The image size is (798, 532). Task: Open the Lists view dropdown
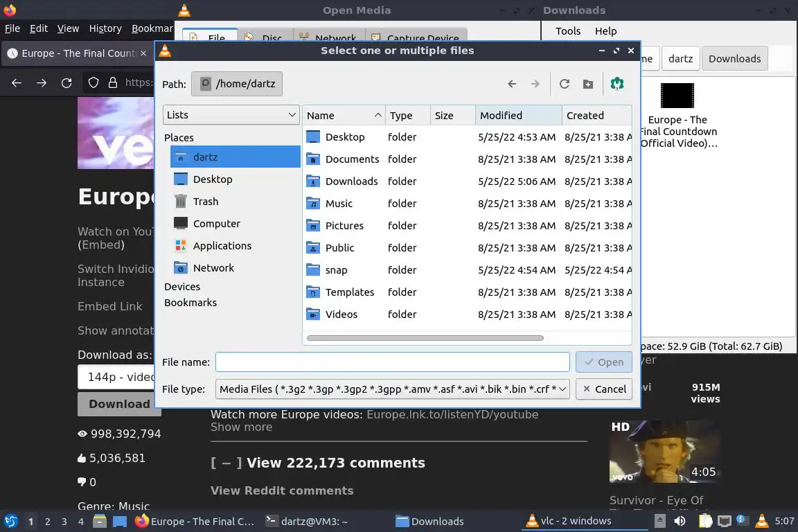pos(231,115)
